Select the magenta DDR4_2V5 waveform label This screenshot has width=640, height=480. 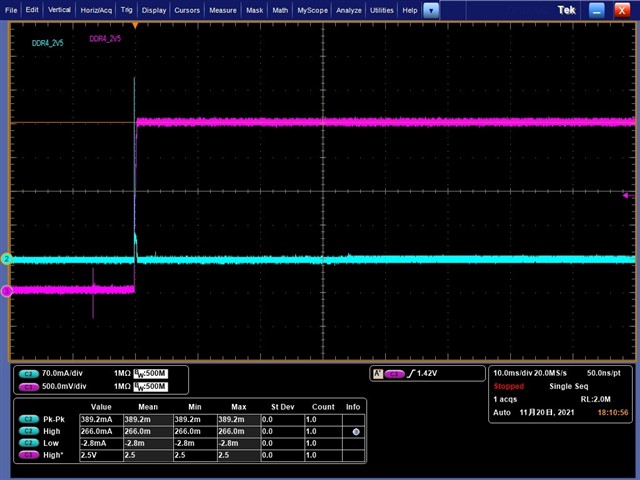coord(105,39)
